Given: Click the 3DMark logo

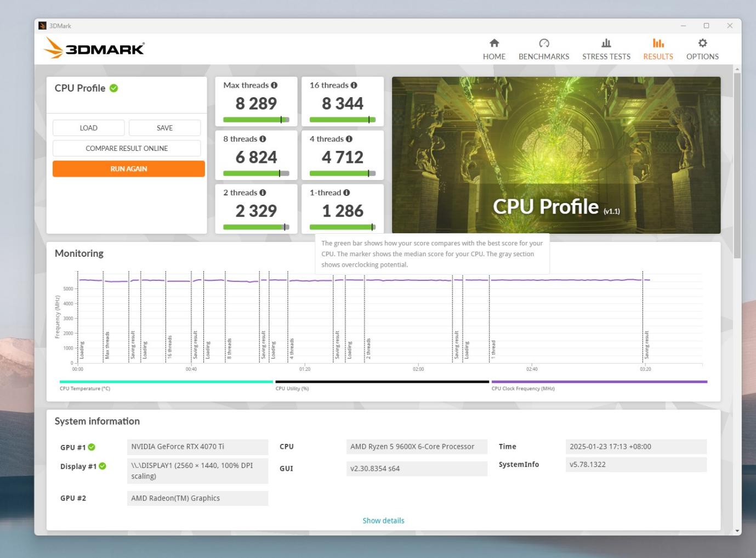Looking at the screenshot, I should [94, 48].
